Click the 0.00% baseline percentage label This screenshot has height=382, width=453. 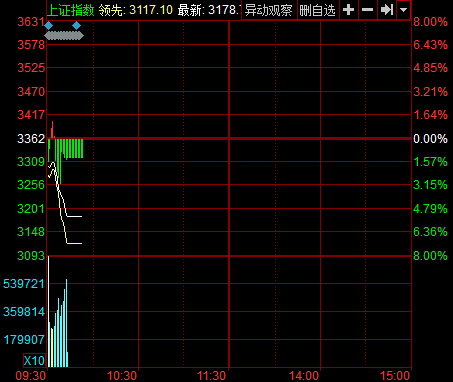430,139
